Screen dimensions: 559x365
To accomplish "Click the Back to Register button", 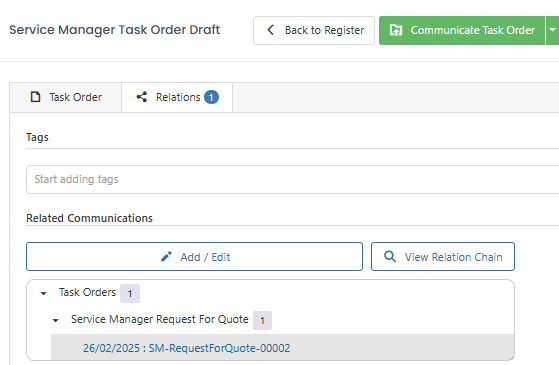I will 314,30.
